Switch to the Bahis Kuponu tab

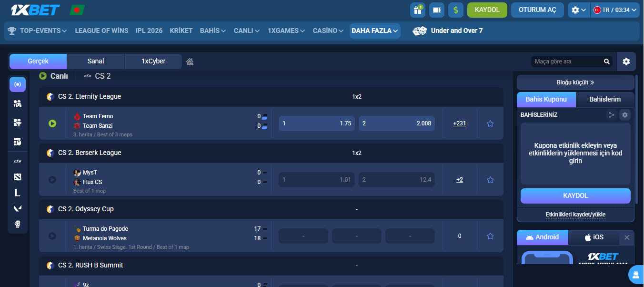pyautogui.click(x=546, y=99)
